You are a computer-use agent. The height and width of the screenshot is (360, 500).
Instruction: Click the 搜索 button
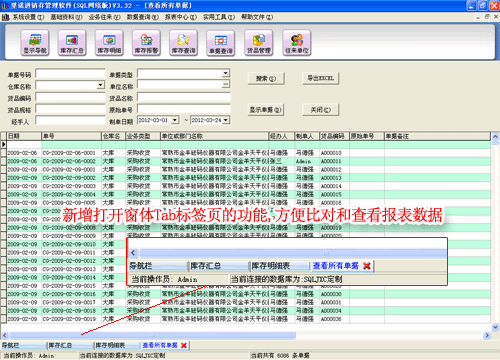click(x=266, y=79)
